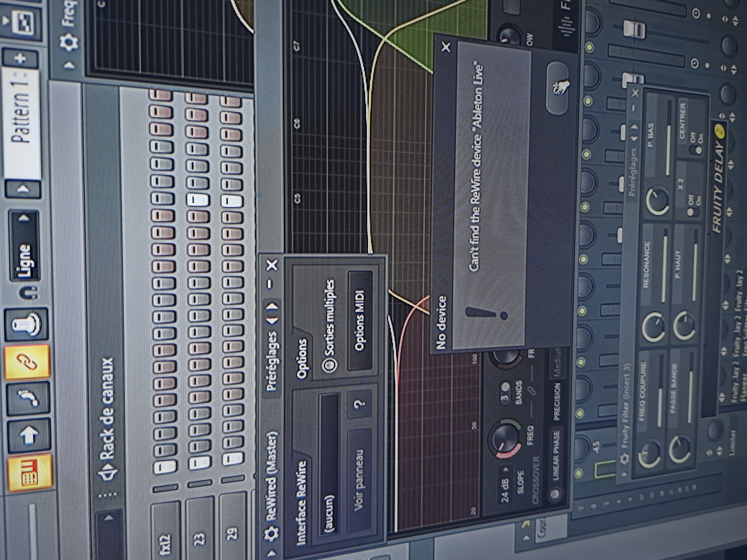Add new pattern with plus button
Screen dimensions: 747x560
point(20,58)
